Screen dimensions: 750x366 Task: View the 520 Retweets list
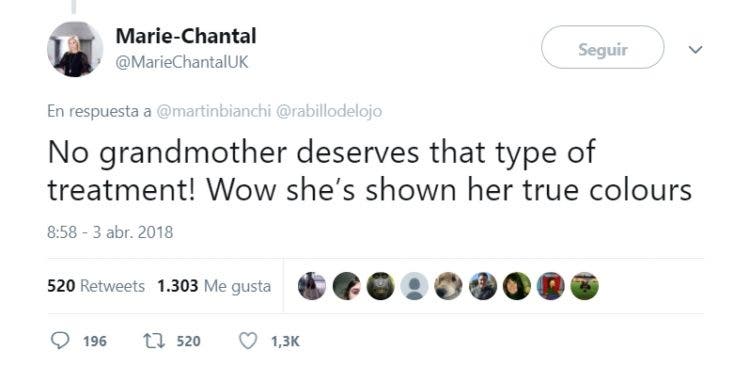96,286
